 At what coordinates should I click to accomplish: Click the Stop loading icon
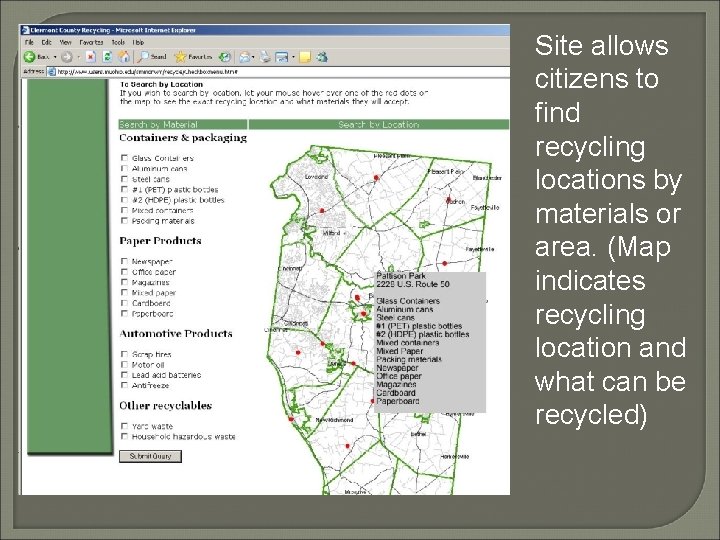91,57
